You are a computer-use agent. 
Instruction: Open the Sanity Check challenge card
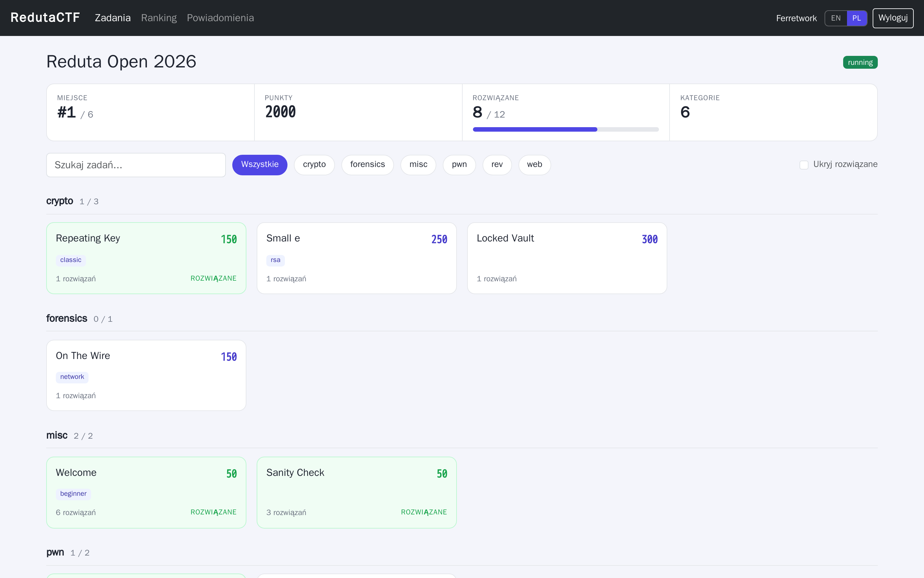click(x=357, y=492)
